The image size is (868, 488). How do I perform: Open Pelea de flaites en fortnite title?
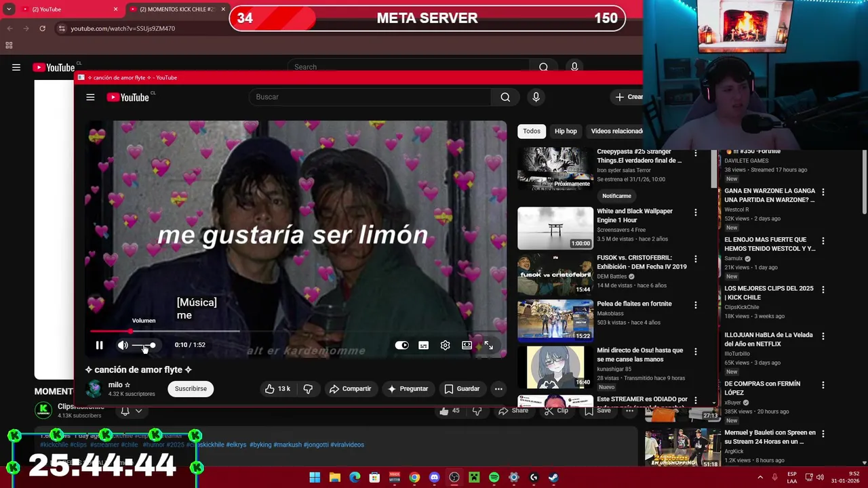tap(634, 304)
